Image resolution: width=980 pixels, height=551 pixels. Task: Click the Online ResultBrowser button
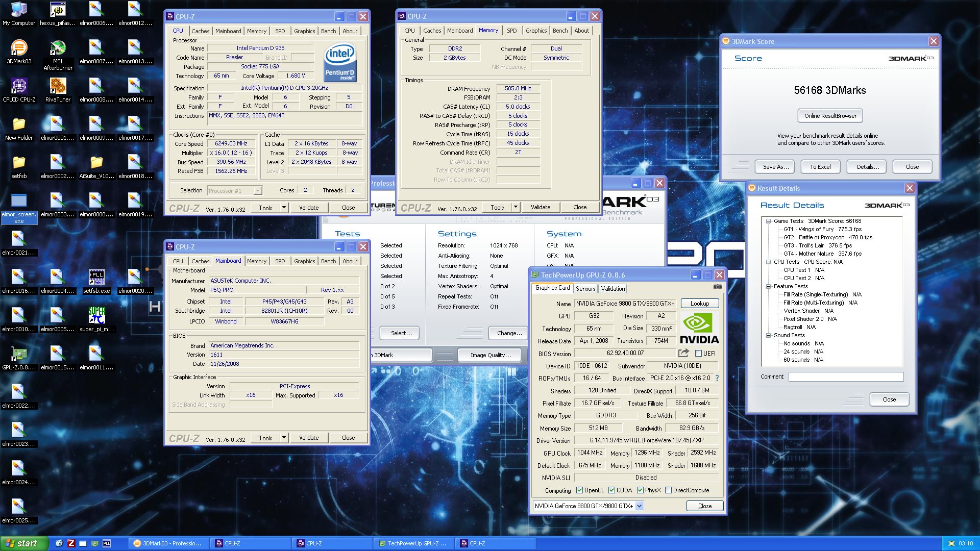830,116
